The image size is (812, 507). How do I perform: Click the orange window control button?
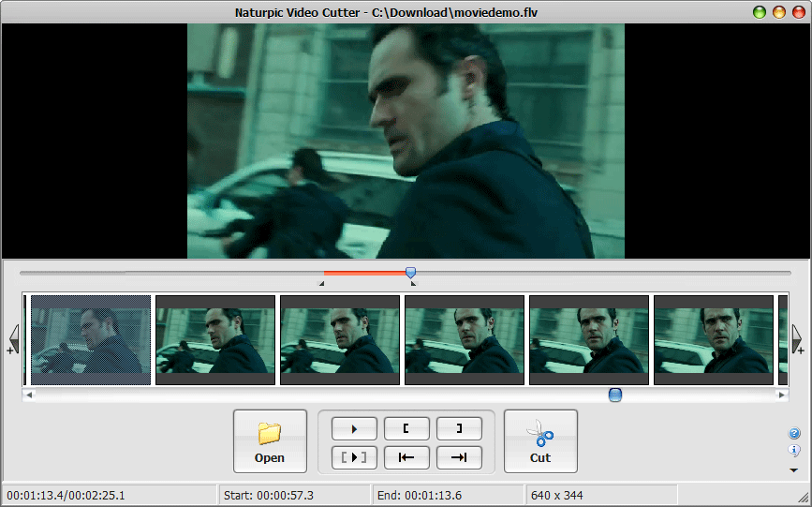coord(779,12)
